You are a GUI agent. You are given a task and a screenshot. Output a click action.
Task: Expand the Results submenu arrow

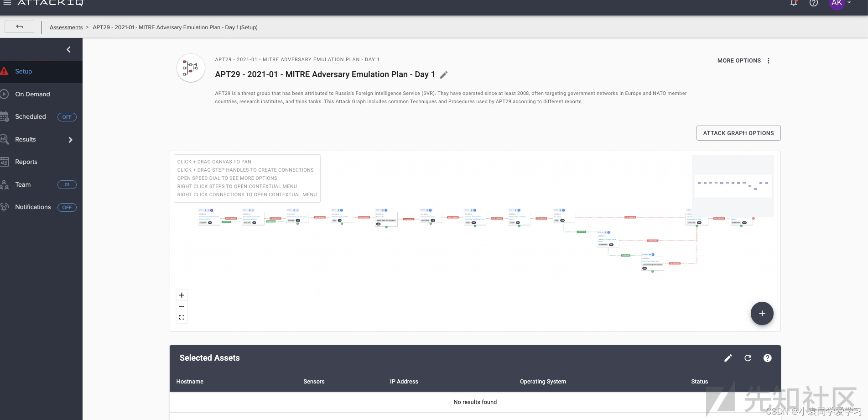point(70,140)
